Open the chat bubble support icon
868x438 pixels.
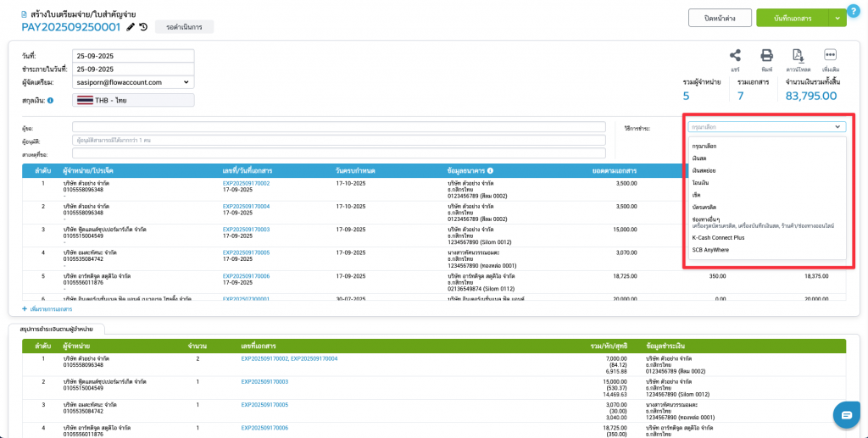pyautogui.click(x=846, y=414)
